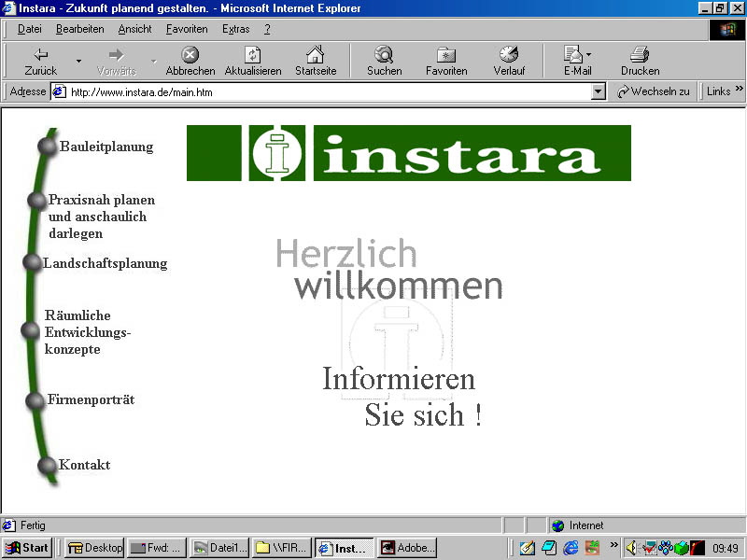Viewport: 747px width, 560px height.
Task: Expand the E-Mail dropdown arrow
Action: pos(589,55)
